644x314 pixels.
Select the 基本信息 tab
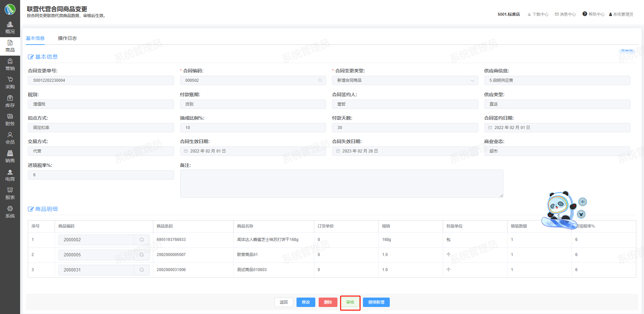click(35, 38)
